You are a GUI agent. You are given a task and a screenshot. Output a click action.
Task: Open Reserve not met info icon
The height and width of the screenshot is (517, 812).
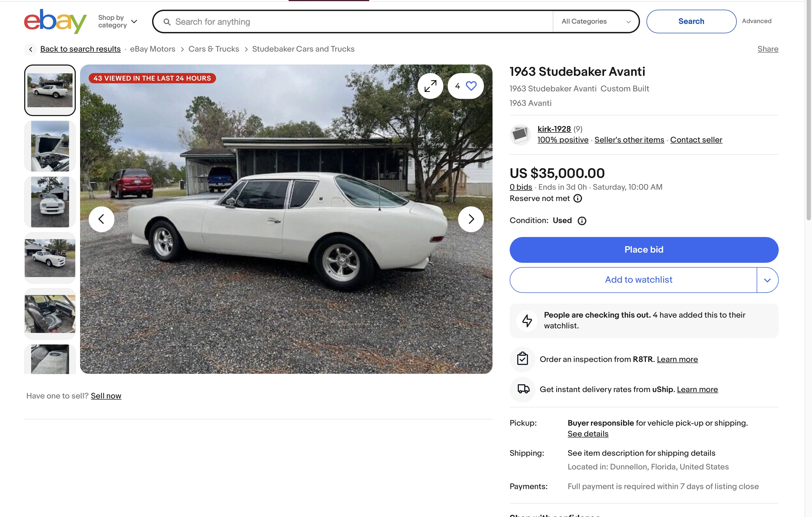[578, 198]
